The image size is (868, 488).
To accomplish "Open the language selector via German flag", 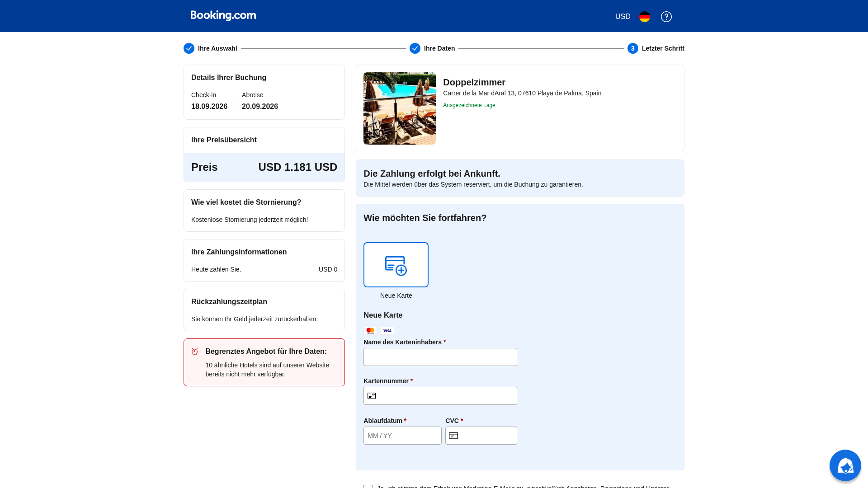I will [x=644, y=17].
